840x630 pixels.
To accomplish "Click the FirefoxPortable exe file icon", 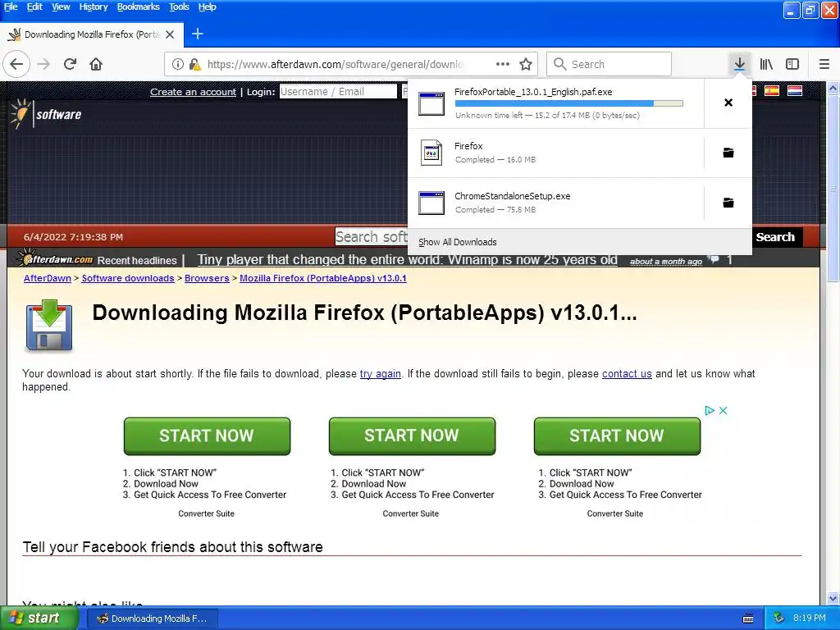I will tap(431, 103).
